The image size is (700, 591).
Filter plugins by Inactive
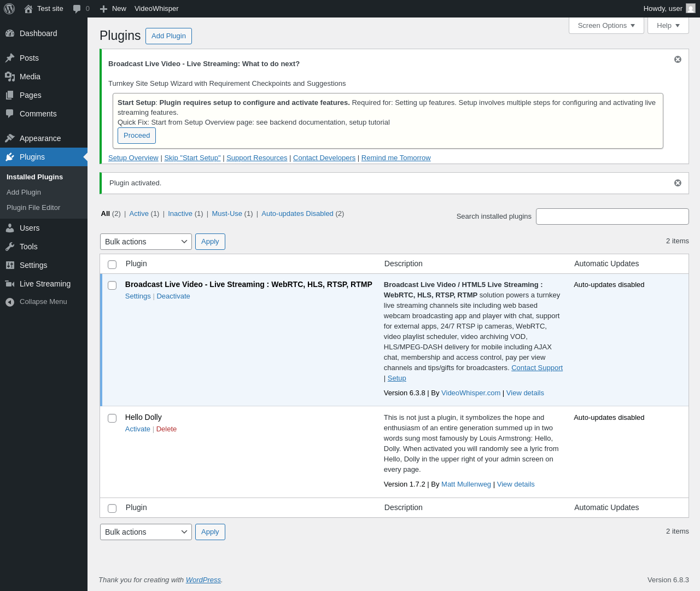180,214
